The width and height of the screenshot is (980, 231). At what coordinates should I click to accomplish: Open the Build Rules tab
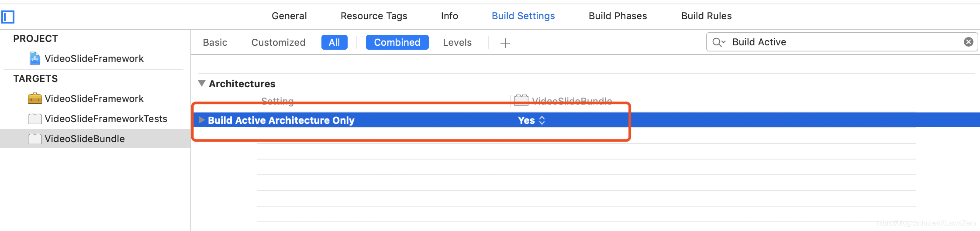tap(706, 16)
